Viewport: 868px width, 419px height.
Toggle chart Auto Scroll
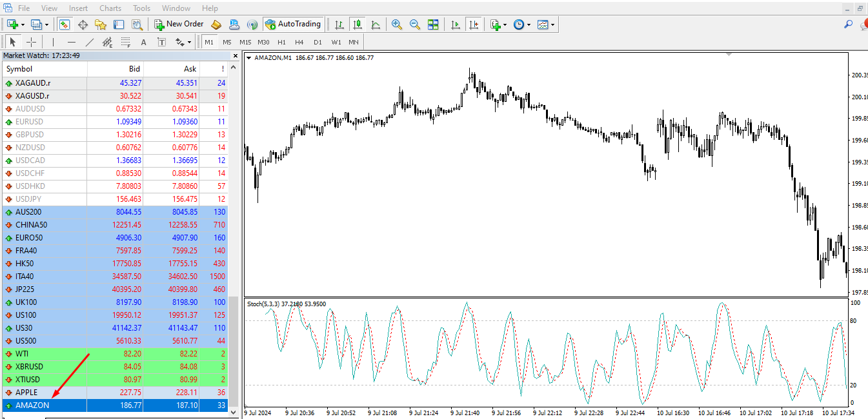click(456, 24)
